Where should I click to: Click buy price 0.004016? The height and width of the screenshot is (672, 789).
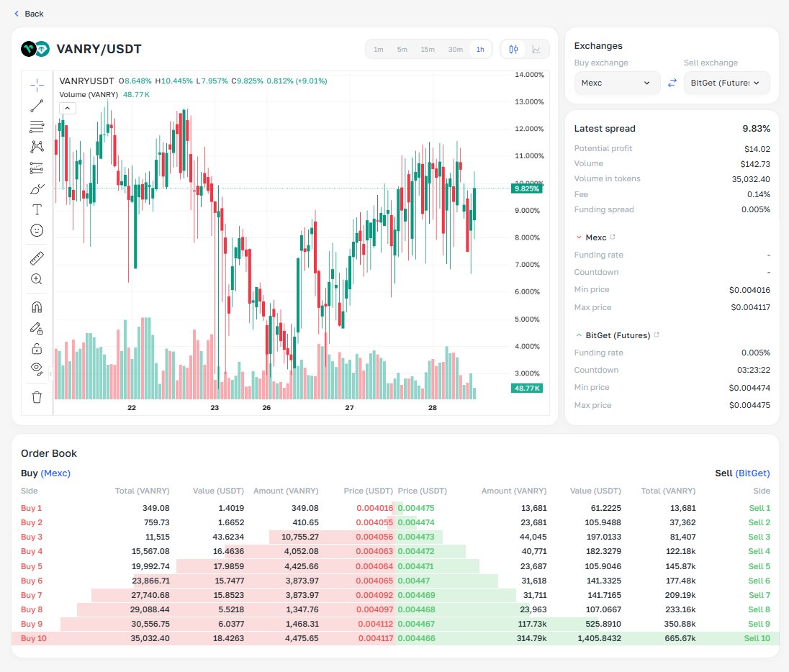click(374, 508)
